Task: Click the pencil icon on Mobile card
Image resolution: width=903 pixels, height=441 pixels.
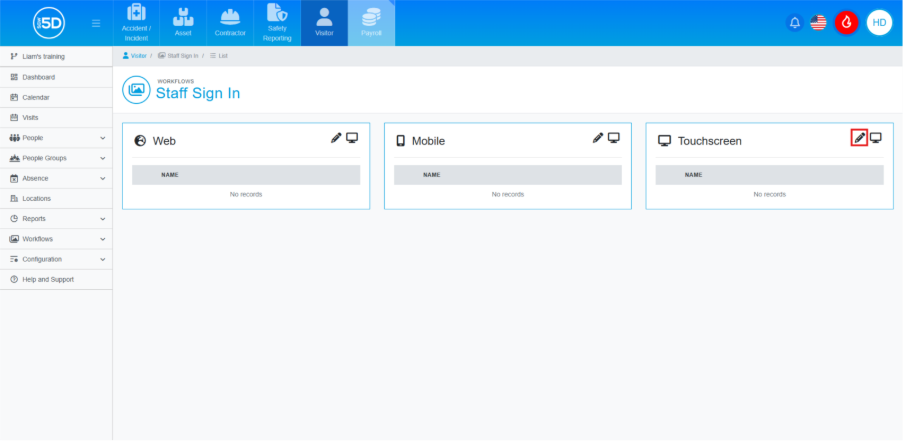Action: pyautogui.click(x=598, y=138)
